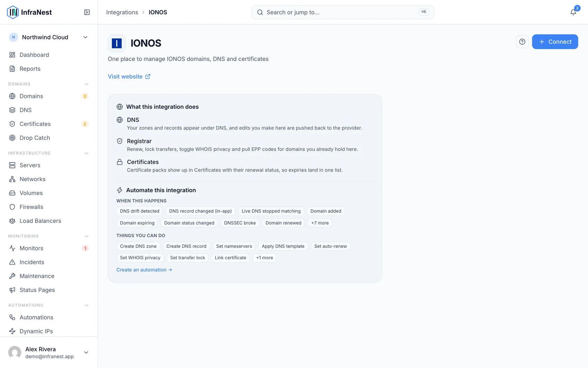Click the Certificates shield icon in sidebar

[x=12, y=124]
